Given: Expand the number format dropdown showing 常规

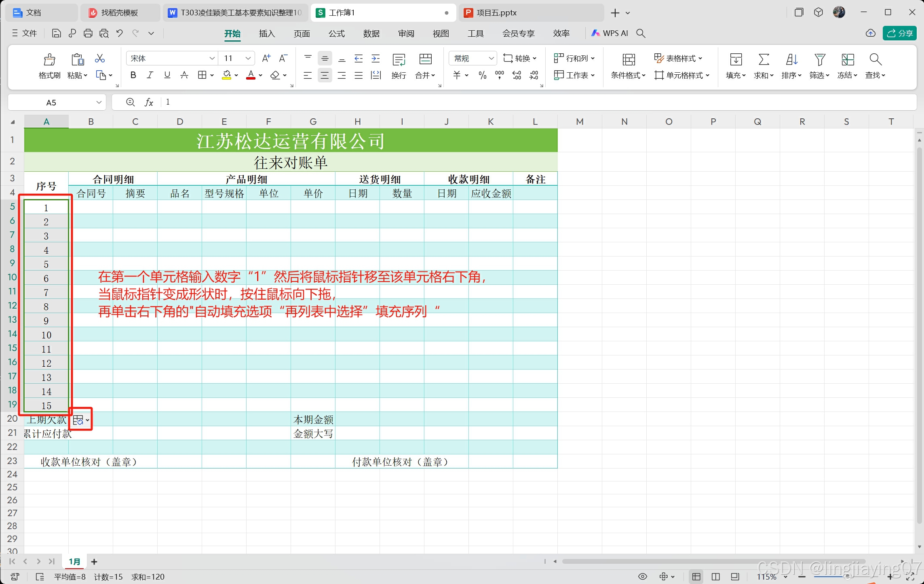Looking at the screenshot, I should [x=491, y=59].
